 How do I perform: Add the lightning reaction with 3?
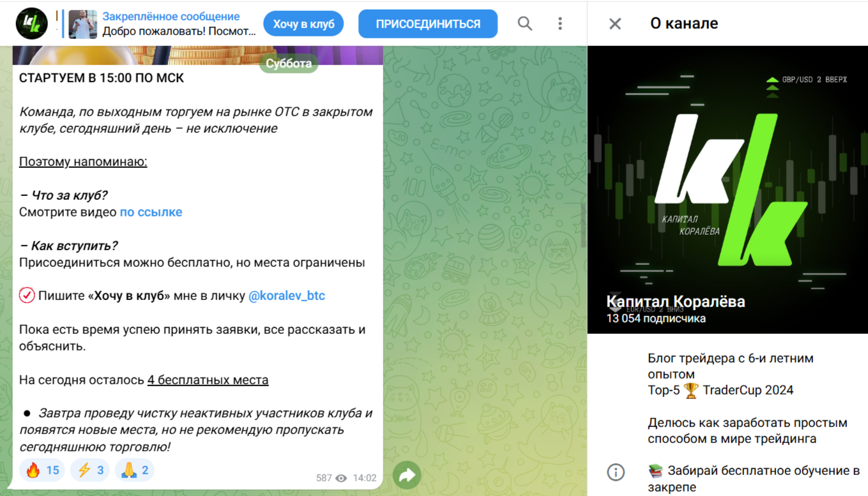90,470
